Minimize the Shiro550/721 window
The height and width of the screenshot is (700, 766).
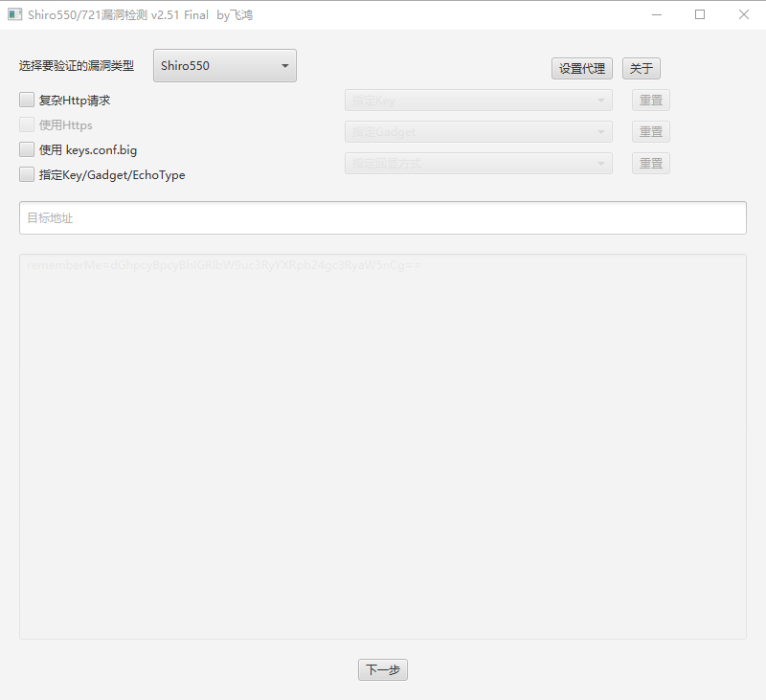(x=657, y=14)
